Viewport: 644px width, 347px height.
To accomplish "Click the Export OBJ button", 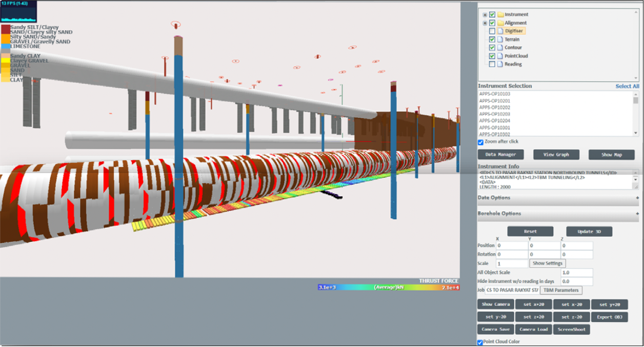I will [610, 317].
